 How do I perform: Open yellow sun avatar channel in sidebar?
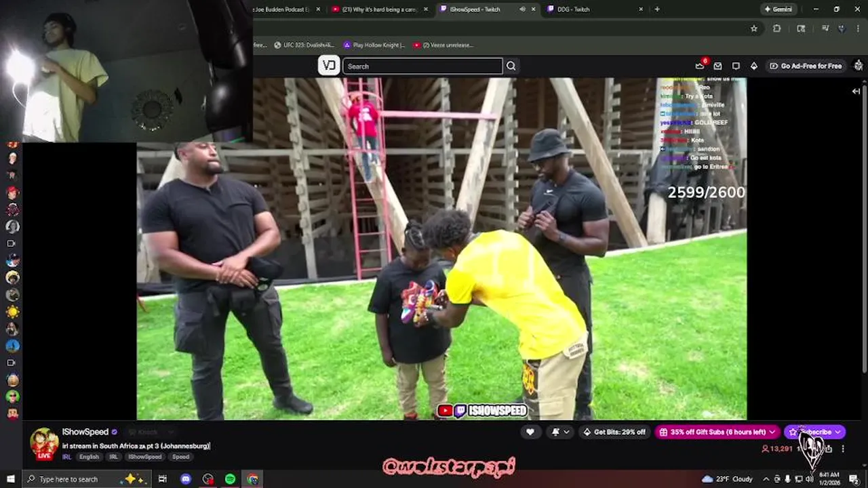pos(12,312)
